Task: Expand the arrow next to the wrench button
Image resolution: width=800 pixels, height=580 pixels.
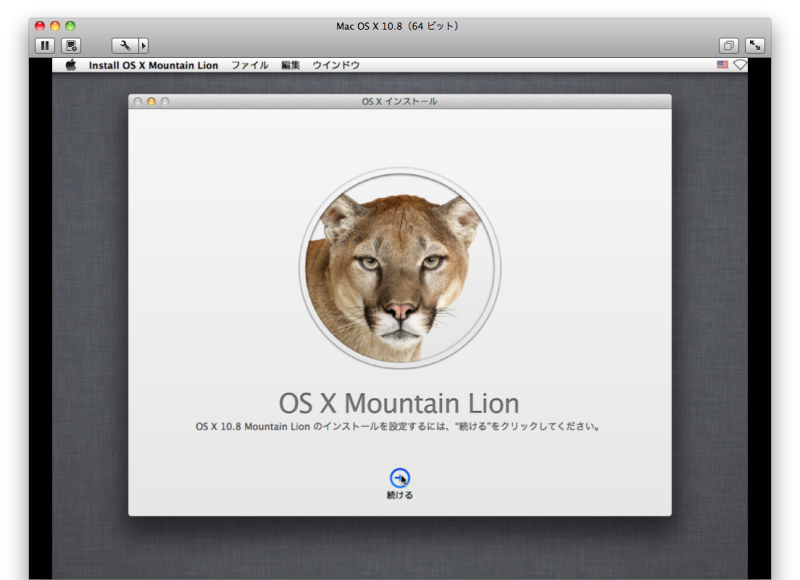Action: [x=143, y=46]
